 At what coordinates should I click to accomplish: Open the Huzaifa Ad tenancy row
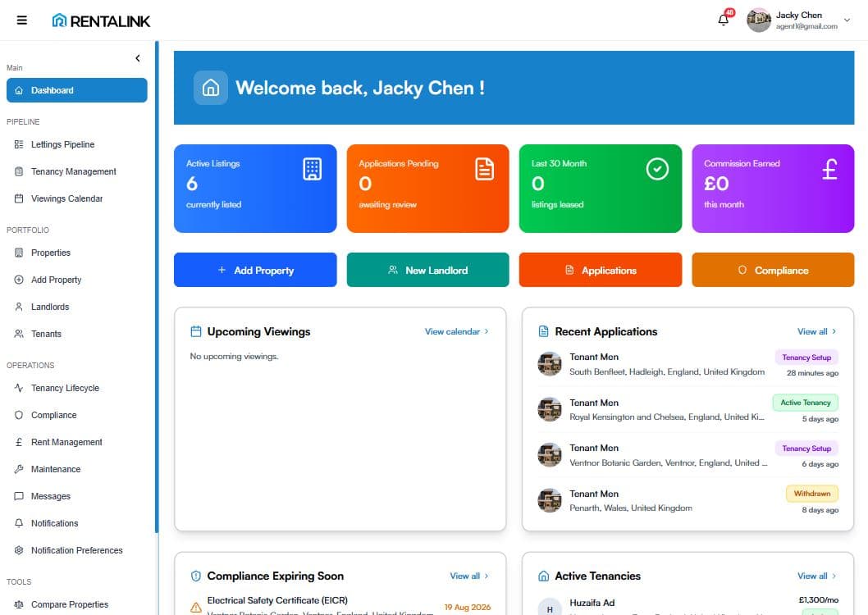688,605
